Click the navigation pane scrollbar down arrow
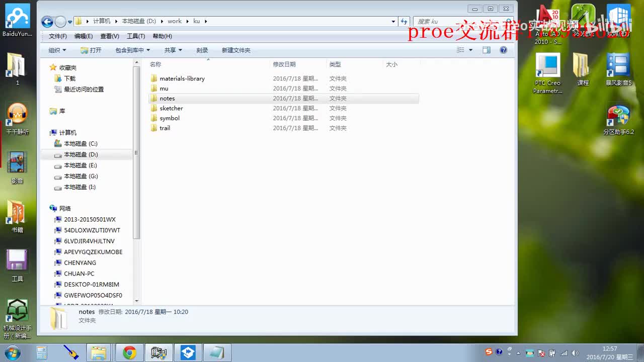644x362 pixels. (x=137, y=301)
